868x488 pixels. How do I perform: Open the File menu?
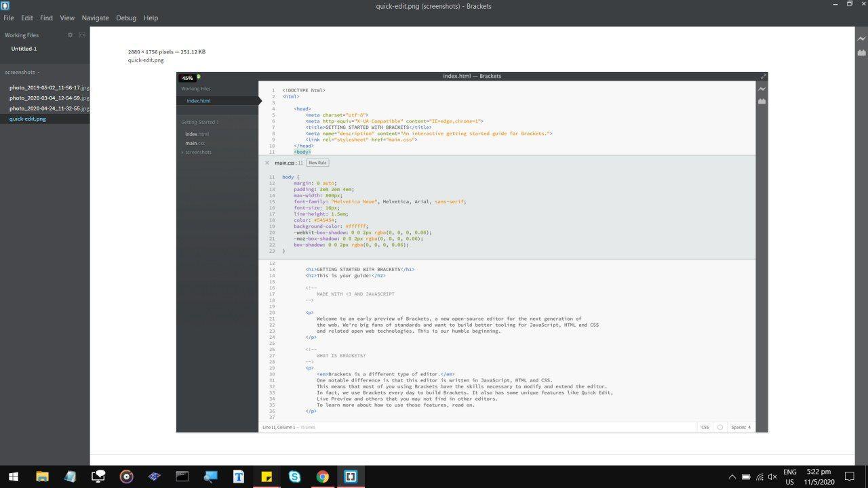tap(9, 18)
